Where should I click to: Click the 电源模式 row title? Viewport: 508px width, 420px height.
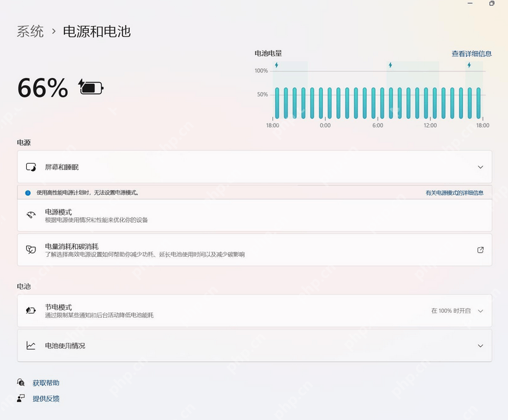(x=58, y=212)
